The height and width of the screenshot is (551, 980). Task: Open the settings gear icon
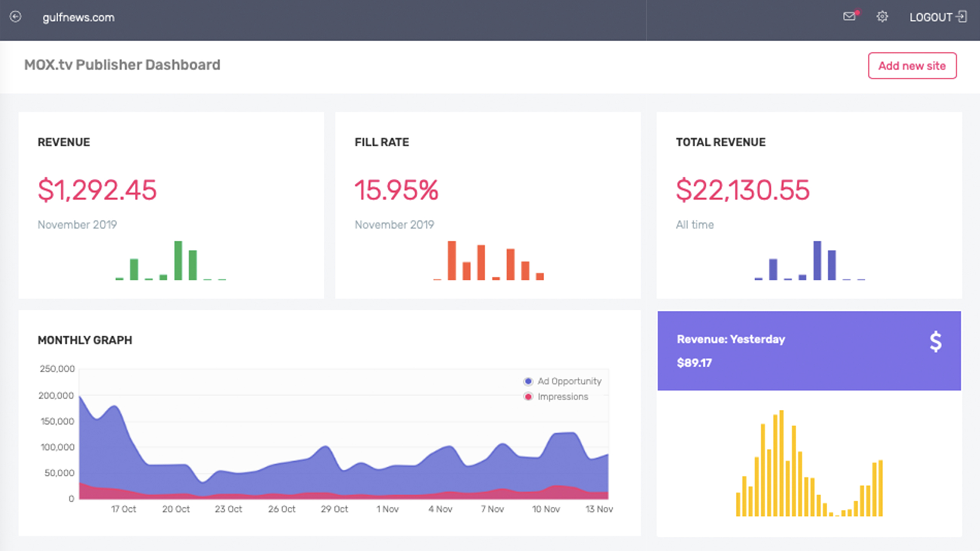[x=882, y=16]
